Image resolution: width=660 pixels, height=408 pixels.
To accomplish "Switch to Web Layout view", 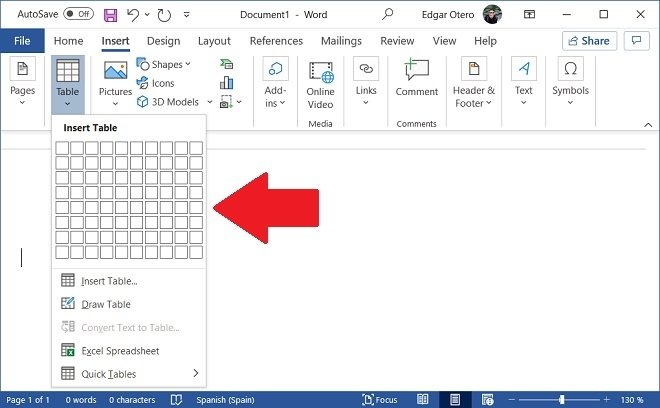I will 487,399.
